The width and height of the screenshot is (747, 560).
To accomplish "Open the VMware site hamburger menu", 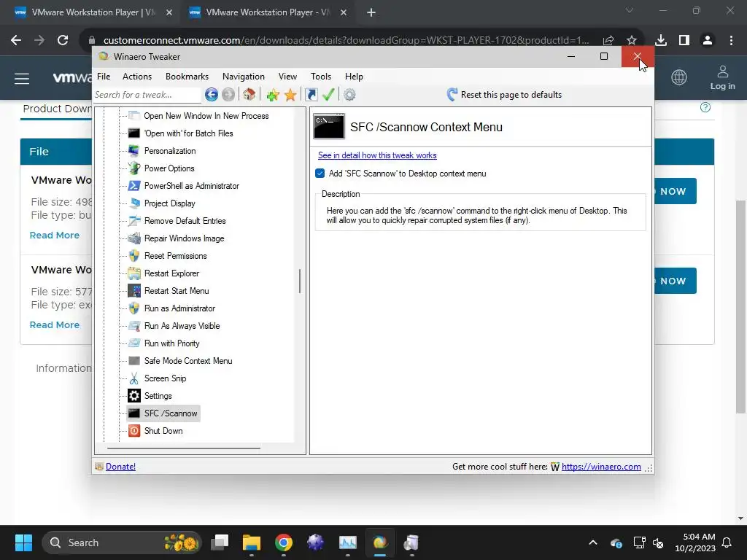I will coord(22,78).
